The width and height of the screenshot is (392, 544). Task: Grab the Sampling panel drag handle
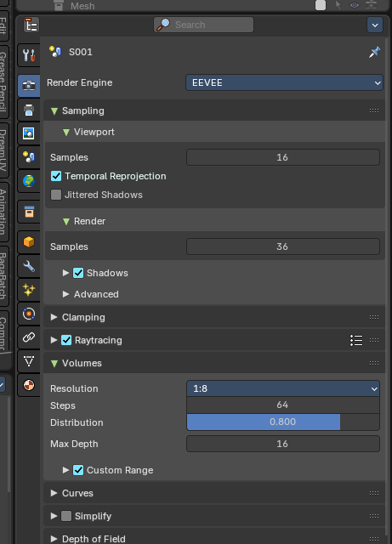(374, 110)
